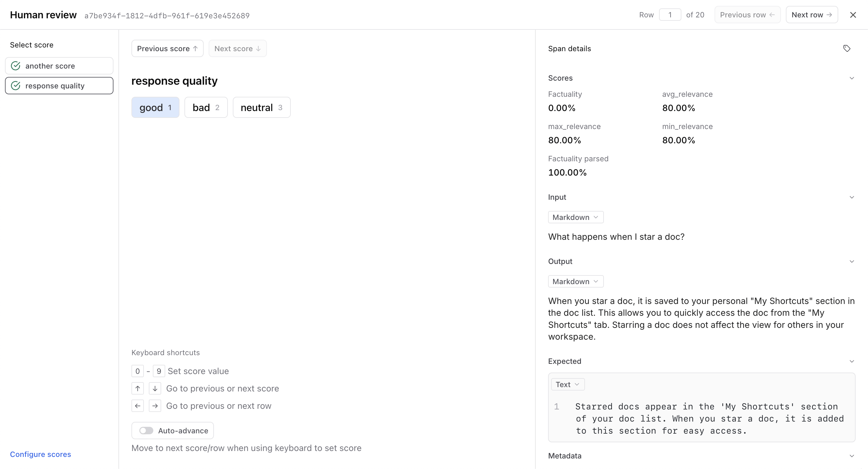
Task: Open the Output Markdown format dropdown
Action: click(576, 282)
